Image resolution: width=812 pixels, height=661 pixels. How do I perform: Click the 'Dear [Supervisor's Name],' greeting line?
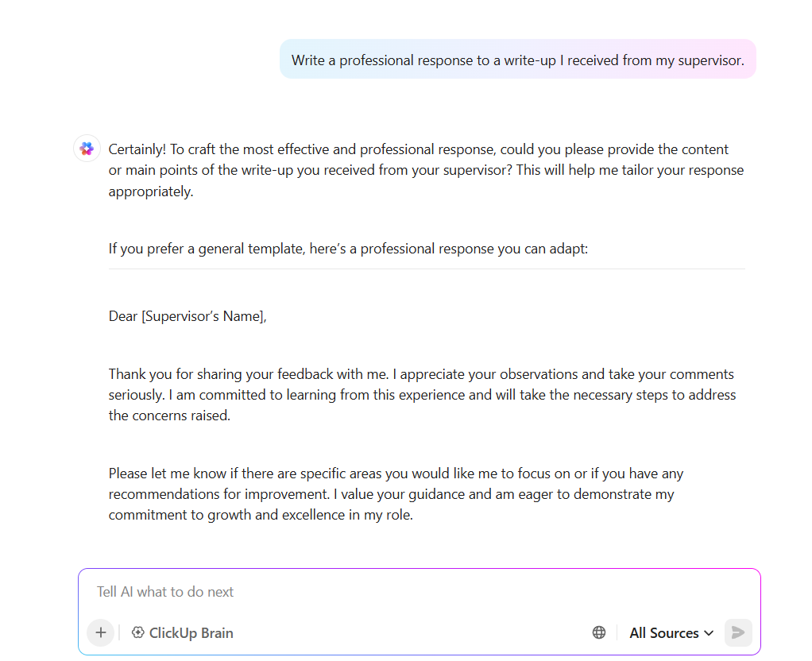pyautogui.click(x=188, y=316)
